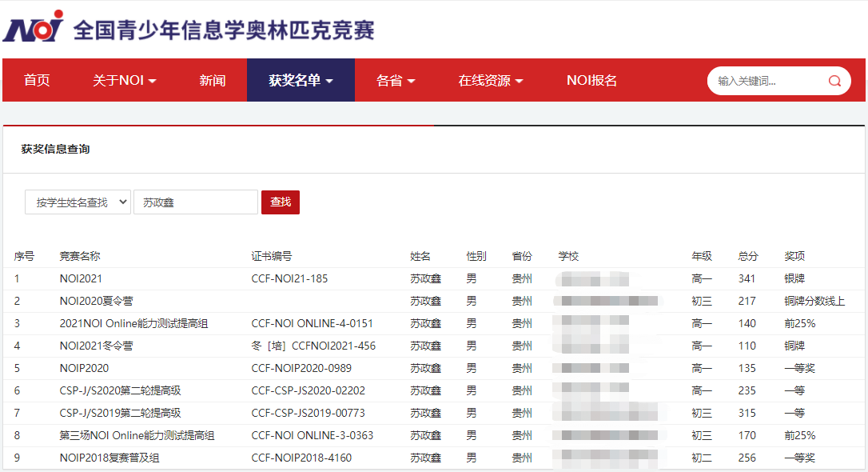Click the score 341
Screen dimensions: 868x472
747,278
